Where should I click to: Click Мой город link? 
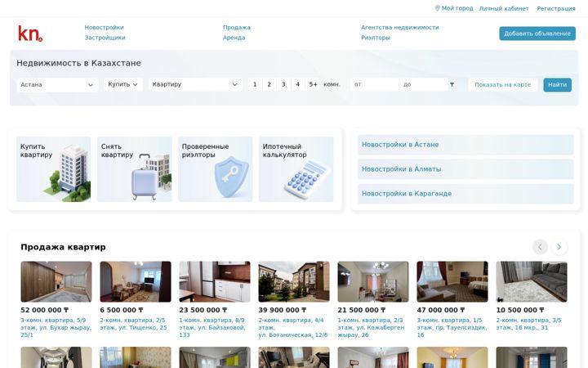click(x=457, y=8)
